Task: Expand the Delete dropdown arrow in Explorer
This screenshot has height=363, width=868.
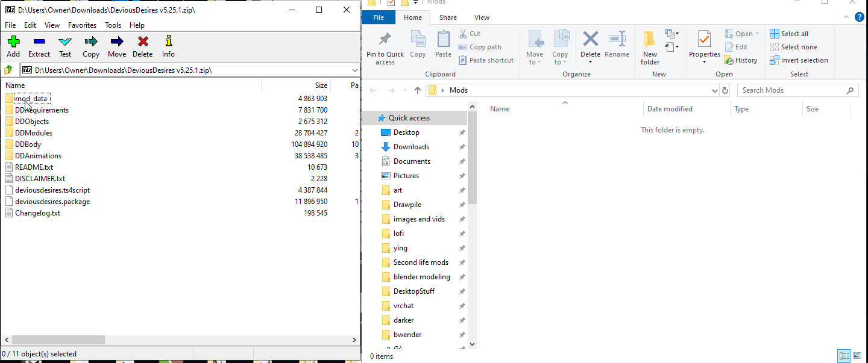Action: coord(591,62)
